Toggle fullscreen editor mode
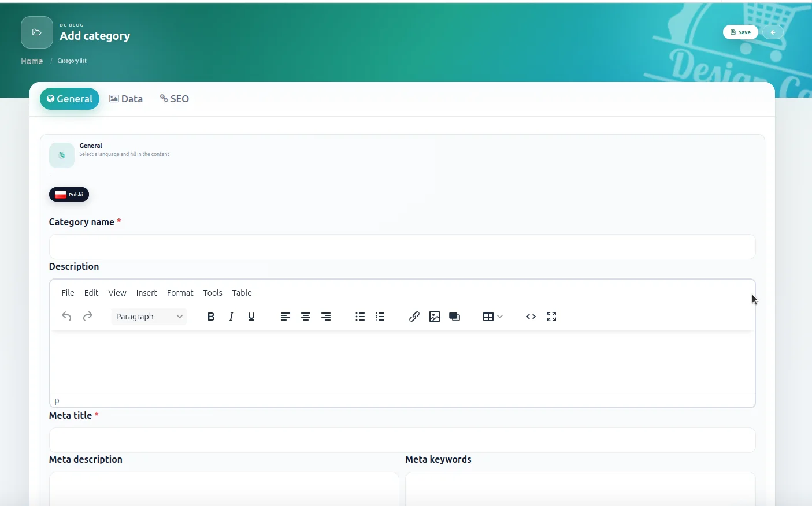The image size is (812, 506). tap(551, 317)
